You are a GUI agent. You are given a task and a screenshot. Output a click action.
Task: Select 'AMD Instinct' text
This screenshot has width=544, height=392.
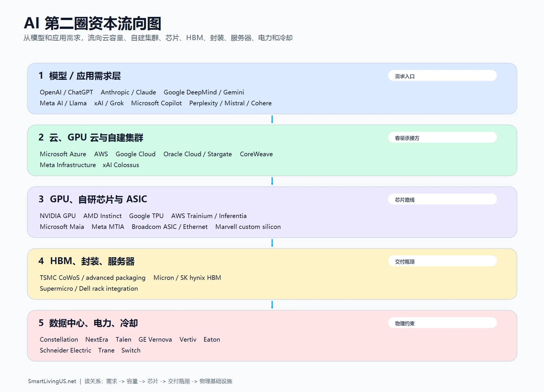(x=103, y=216)
